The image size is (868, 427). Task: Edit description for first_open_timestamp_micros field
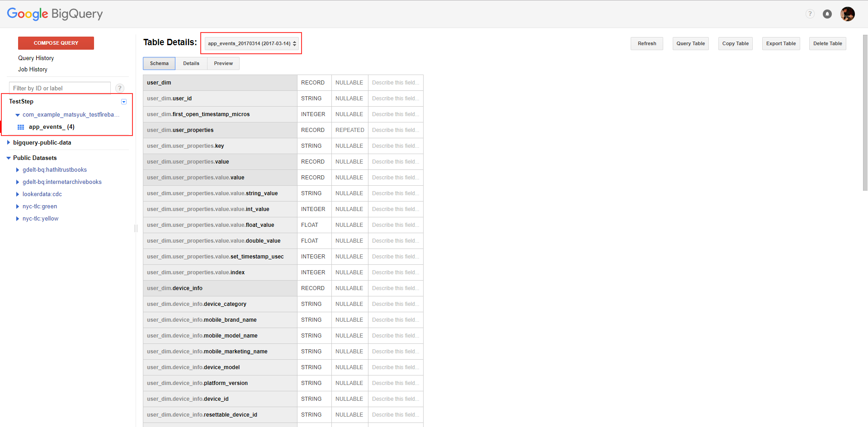click(x=396, y=114)
